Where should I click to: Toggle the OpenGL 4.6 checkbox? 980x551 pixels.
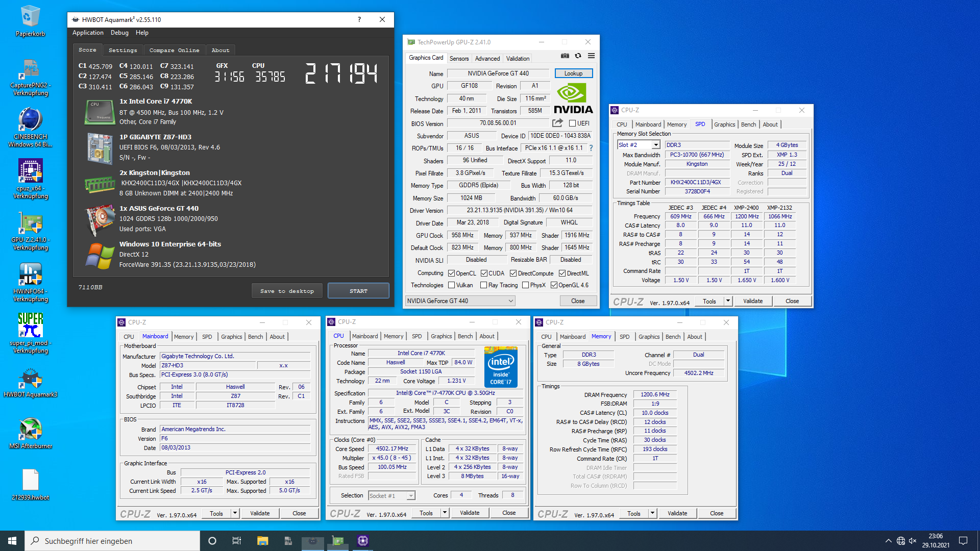(x=554, y=285)
